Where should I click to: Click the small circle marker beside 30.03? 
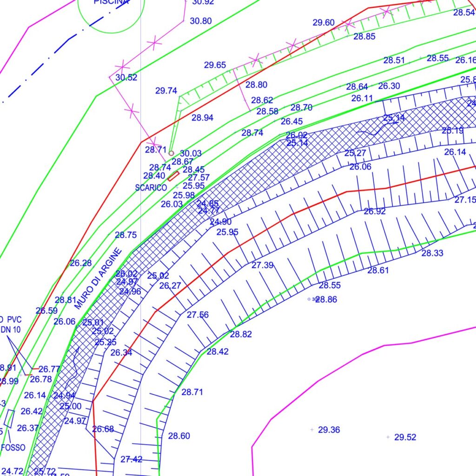pyautogui.click(x=171, y=153)
